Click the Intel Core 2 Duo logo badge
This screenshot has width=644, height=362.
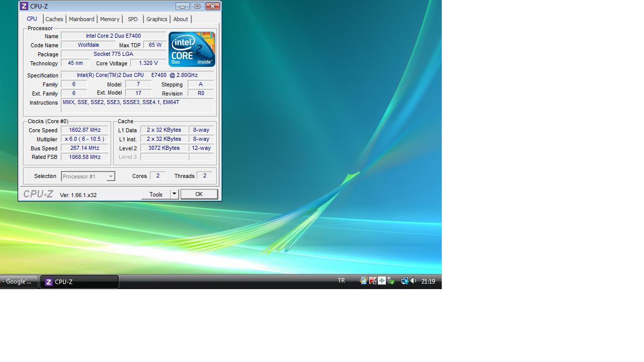tap(192, 49)
